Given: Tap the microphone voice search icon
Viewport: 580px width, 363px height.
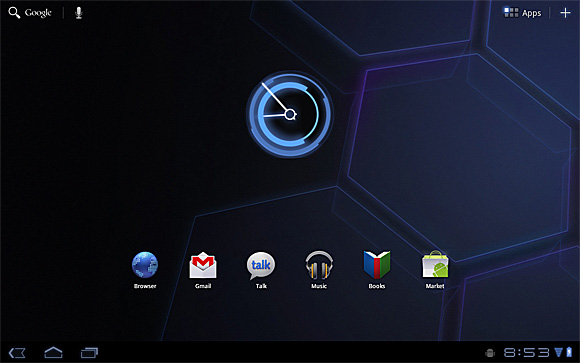Looking at the screenshot, I should 78,13.
